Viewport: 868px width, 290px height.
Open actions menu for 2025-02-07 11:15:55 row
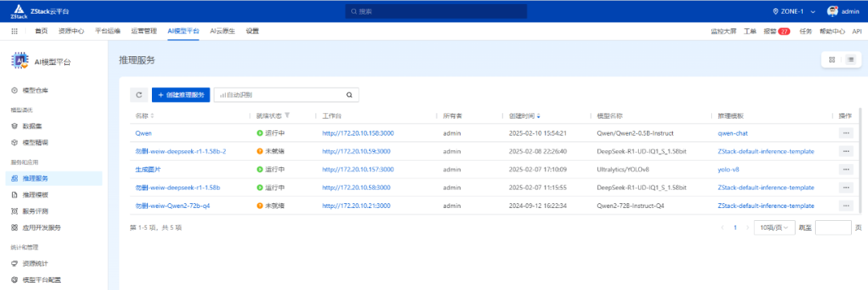tap(845, 188)
